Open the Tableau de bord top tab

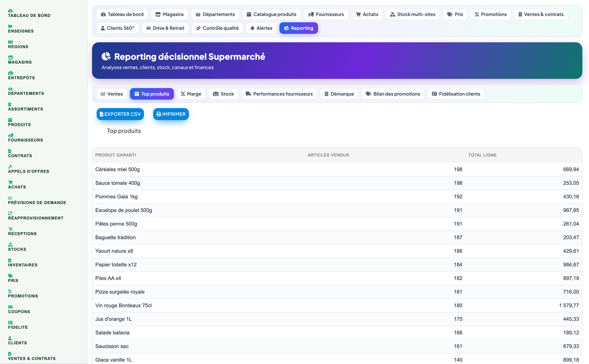122,14
